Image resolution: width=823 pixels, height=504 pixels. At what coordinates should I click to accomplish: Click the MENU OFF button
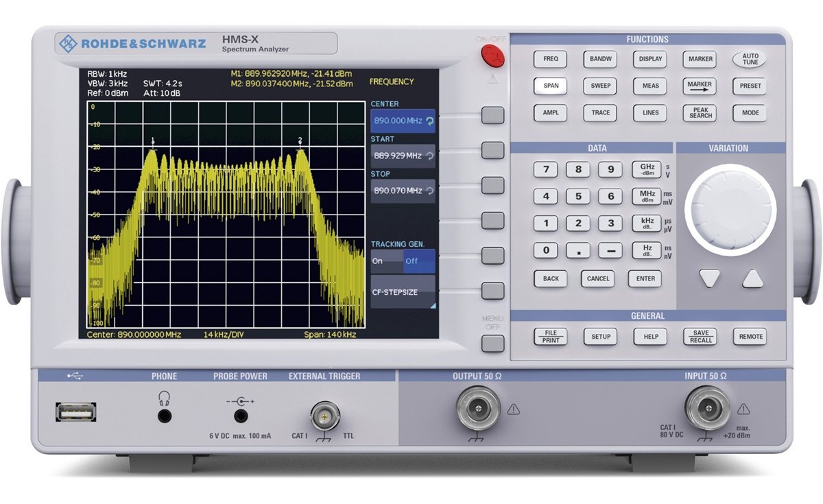pos(492,343)
